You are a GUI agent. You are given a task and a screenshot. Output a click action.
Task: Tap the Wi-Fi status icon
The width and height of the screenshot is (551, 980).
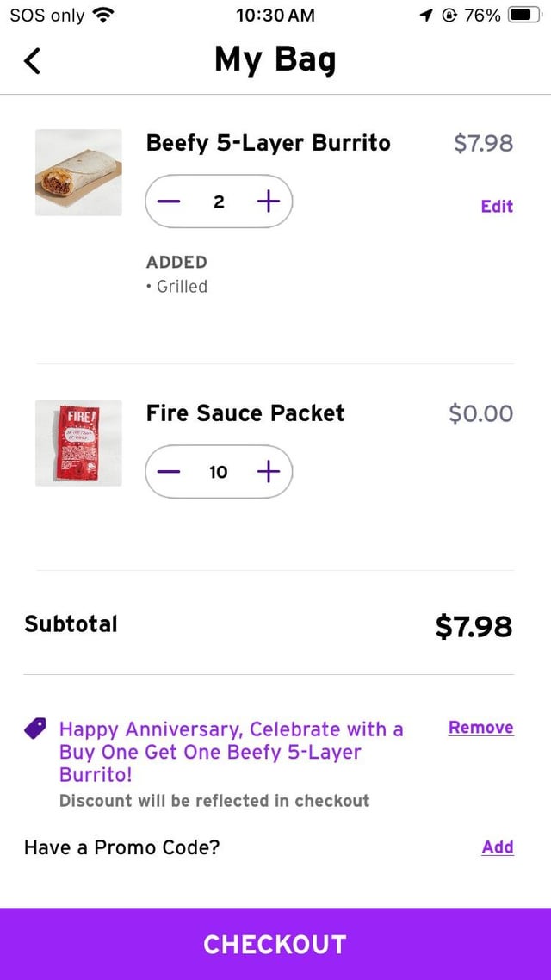click(103, 16)
